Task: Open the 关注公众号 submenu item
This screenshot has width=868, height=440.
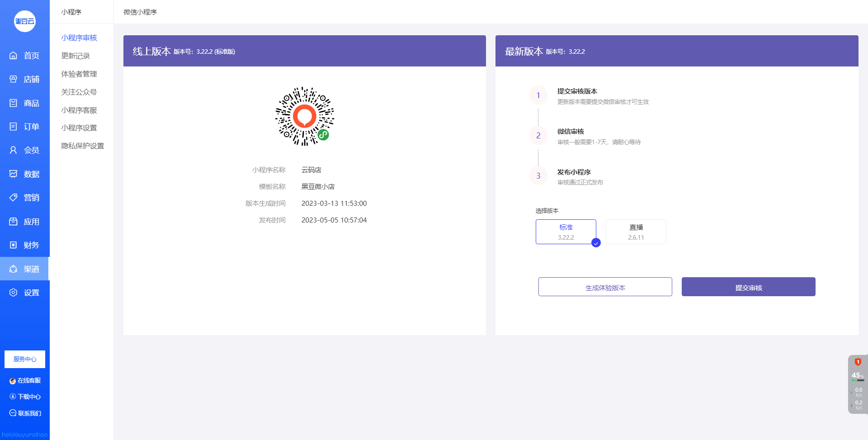Action: (x=79, y=92)
